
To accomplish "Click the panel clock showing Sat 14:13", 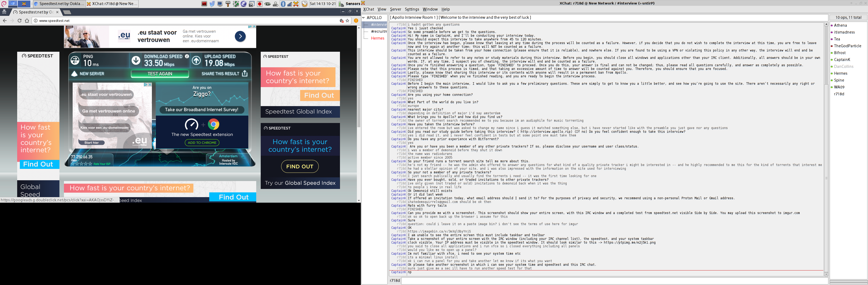I will pos(323,4).
